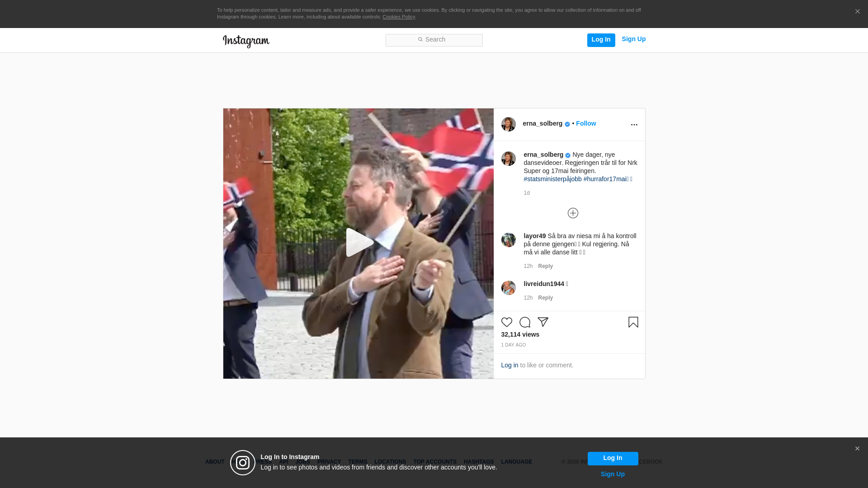The image size is (868, 488).
Task: Click the Instagram logo
Action: [x=246, y=41]
